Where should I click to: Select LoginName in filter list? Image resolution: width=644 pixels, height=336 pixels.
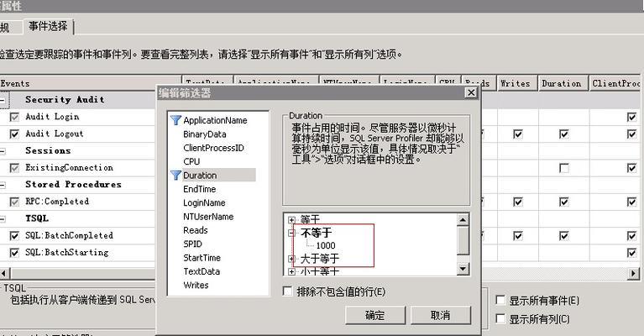tap(204, 203)
